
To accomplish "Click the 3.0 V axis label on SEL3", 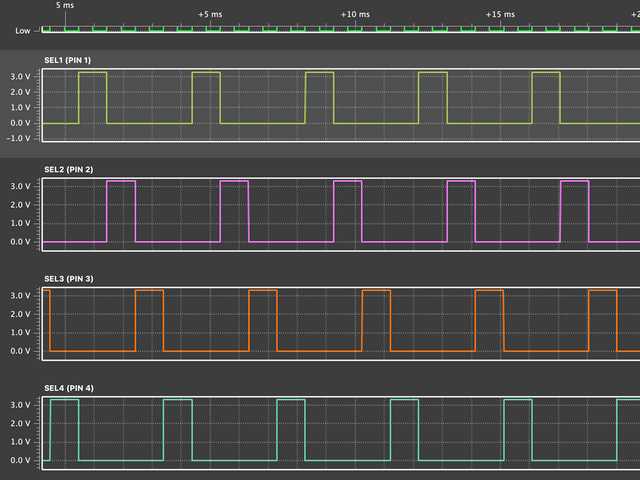I will [22, 296].
